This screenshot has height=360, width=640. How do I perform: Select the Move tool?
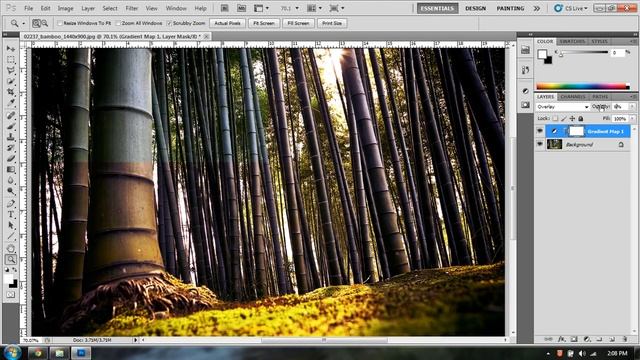click(11, 49)
